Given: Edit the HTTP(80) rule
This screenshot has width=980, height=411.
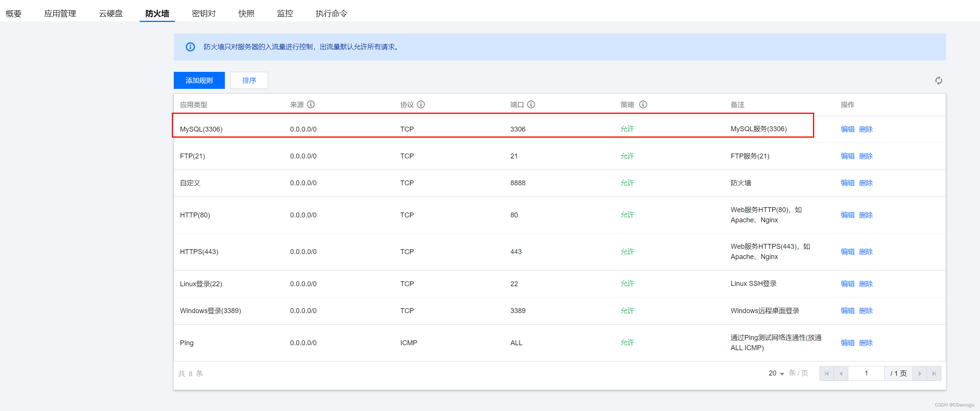Looking at the screenshot, I should (x=847, y=215).
